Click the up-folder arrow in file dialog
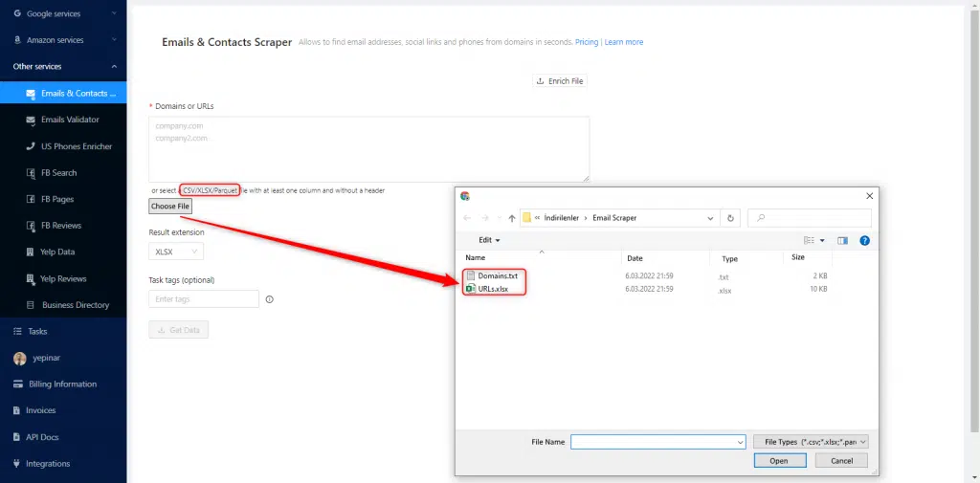Screen dimensions: 980x483 click(x=512, y=218)
